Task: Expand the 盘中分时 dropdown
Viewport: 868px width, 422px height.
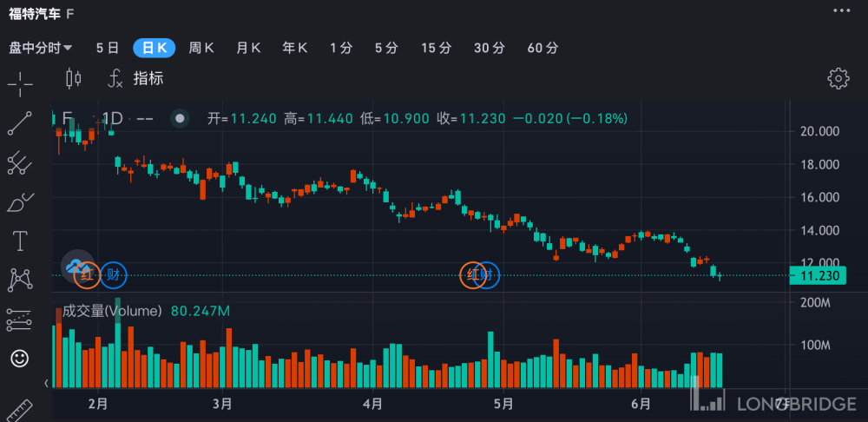Action: click(x=41, y=48)
